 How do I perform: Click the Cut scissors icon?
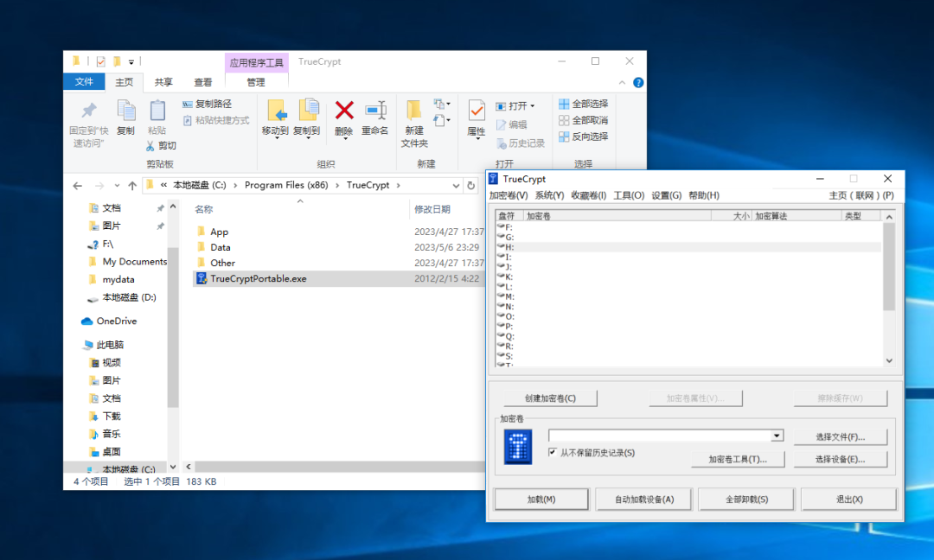click(x=150, y=146)
